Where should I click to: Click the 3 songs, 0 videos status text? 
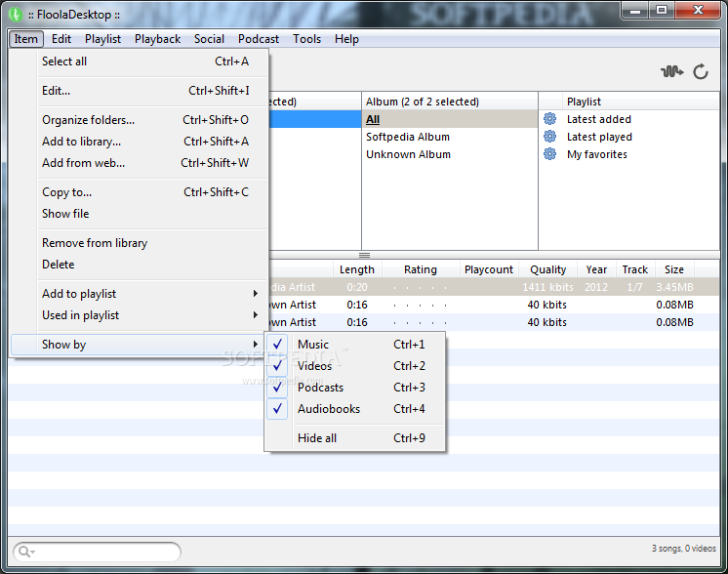click(683, 549)
